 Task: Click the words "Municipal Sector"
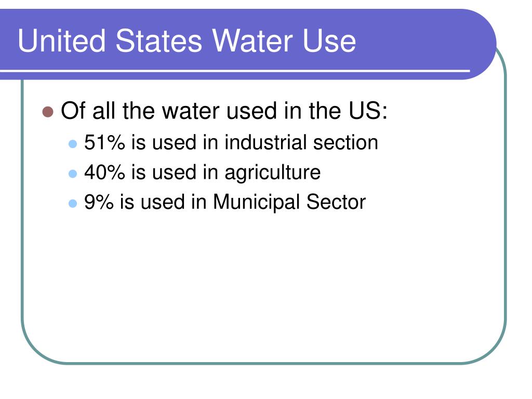coord(289,203)
